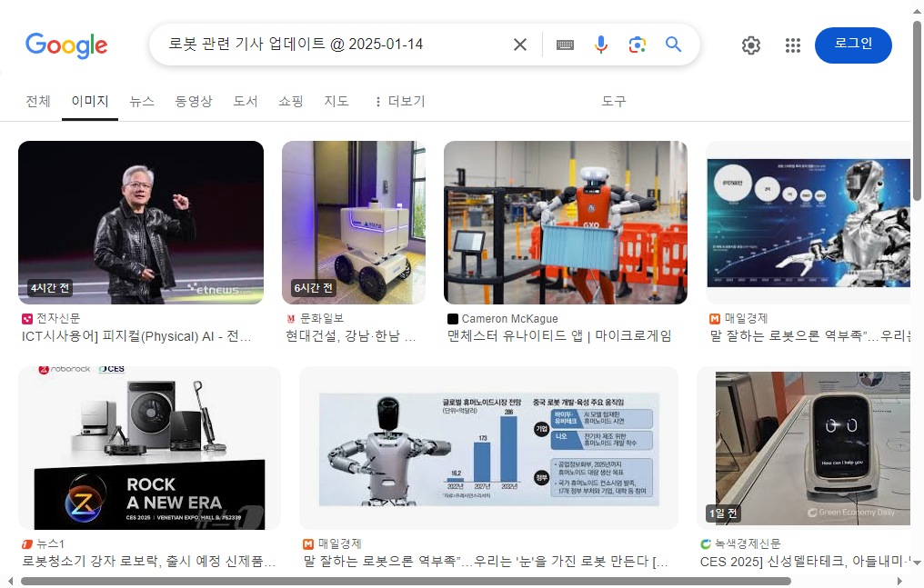Click the 4시간 전 timestamp badge
The width and height of the screenshot is (924, 588).
click(50, 288)
